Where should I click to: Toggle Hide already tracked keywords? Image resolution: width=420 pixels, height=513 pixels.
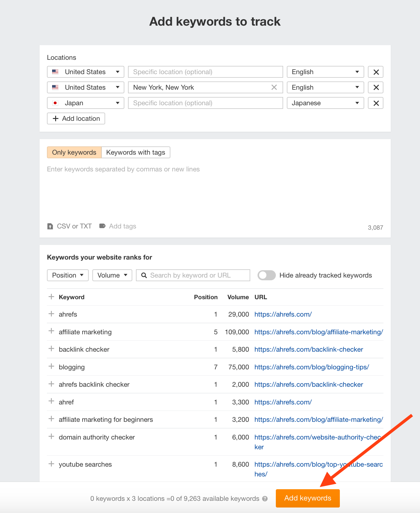267,275
